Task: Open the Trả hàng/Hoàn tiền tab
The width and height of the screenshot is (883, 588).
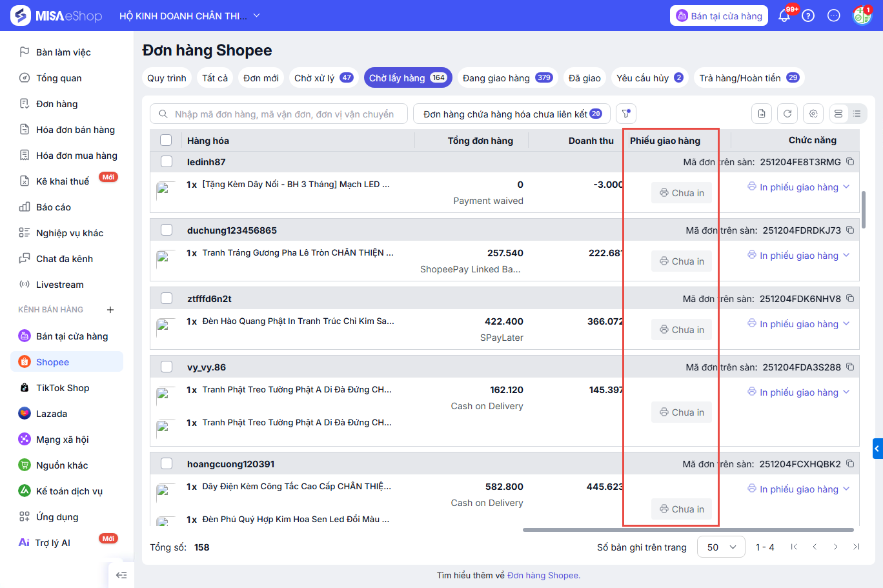Action: (x=749, y=78)
